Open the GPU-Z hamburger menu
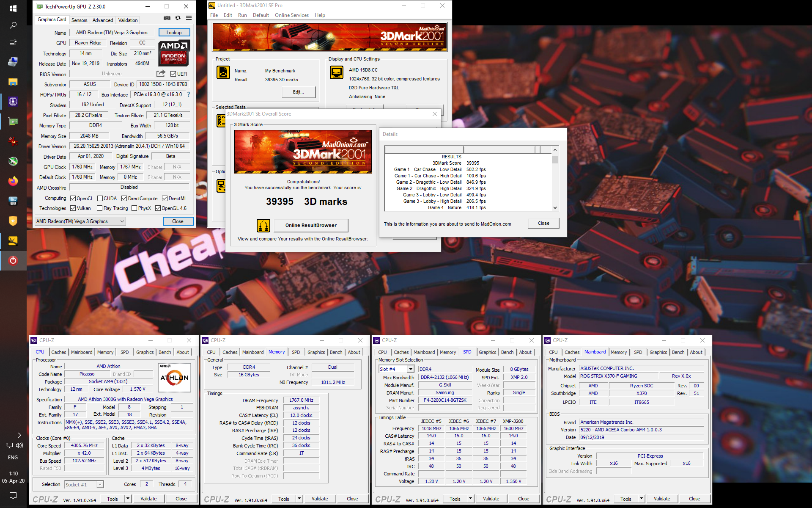The image size is (812, 508). (189, 18)
